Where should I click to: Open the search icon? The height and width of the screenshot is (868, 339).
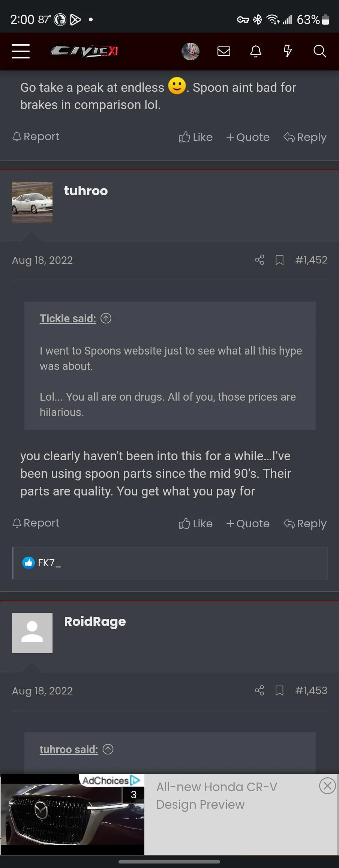[x=319, y=51]
